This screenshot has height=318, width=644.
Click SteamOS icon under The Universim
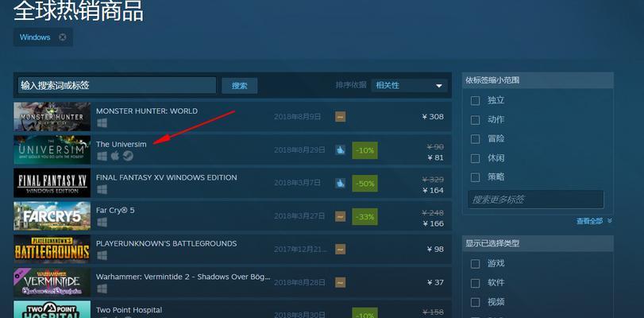pos(128,157)
